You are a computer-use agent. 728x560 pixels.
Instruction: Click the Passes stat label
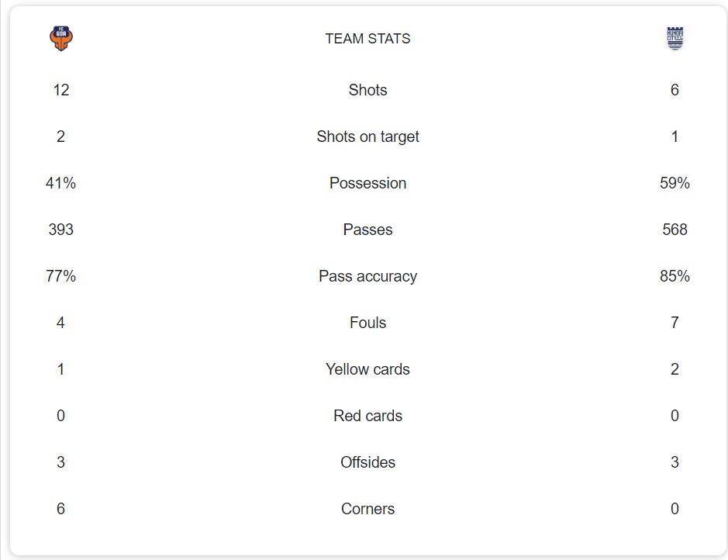coord(367,230)
